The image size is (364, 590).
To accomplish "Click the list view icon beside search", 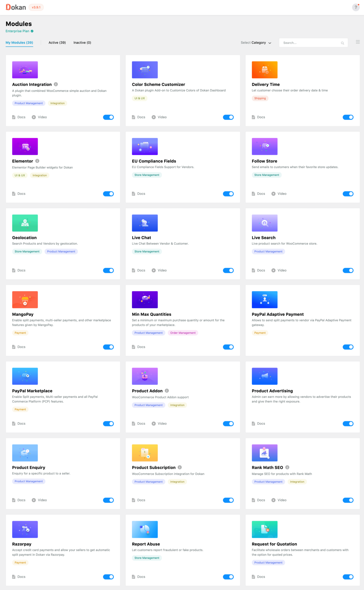I will (358, 42).
